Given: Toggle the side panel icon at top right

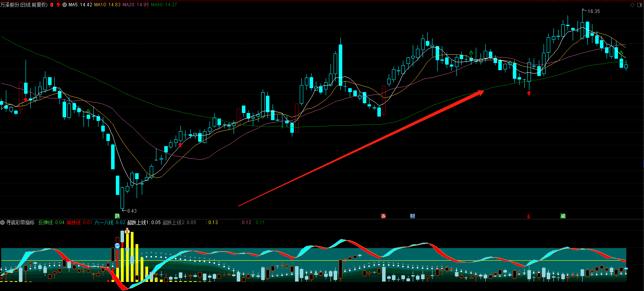Looking at the screenshot, I should [x=640, y=5].
